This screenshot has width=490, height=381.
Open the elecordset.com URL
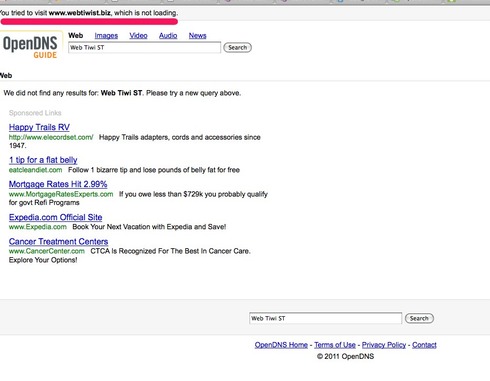click(x=51, y=137)
